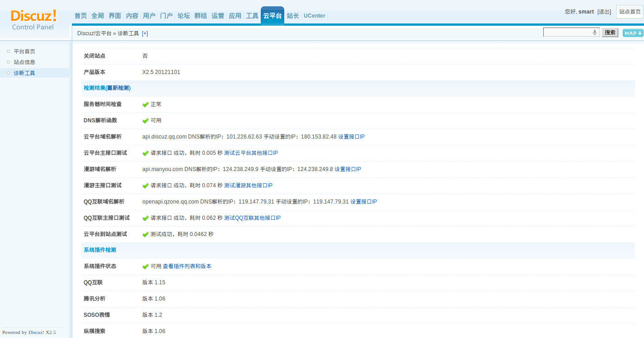Click the green check beside 服务器时间检查 正常

tap(146, 105)
